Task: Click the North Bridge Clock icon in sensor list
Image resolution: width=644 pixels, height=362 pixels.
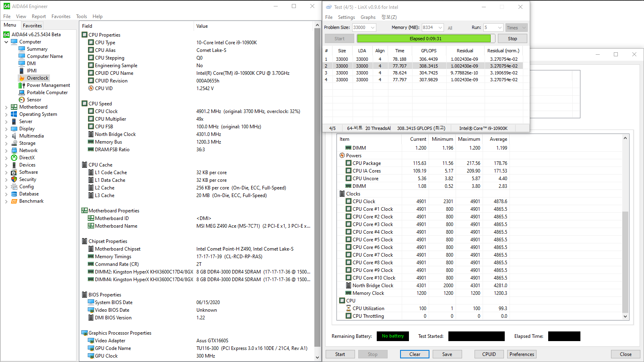Action: click(x=349, y=286)
